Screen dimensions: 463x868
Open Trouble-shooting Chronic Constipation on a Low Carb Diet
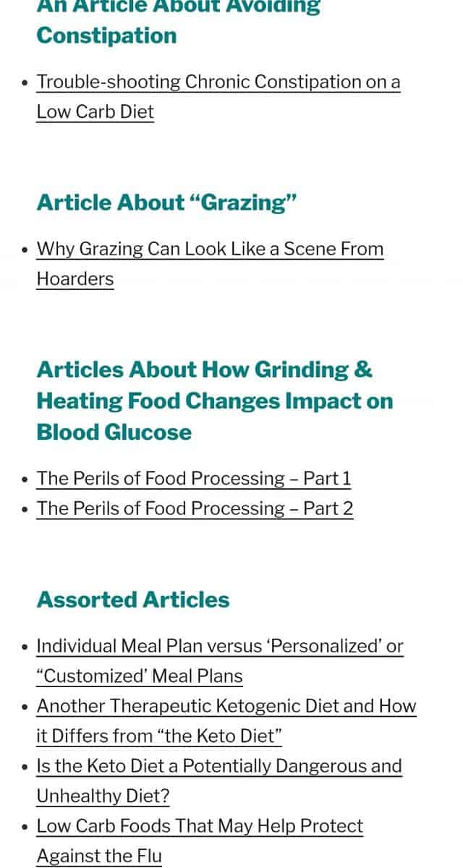[x=218, y=96]
